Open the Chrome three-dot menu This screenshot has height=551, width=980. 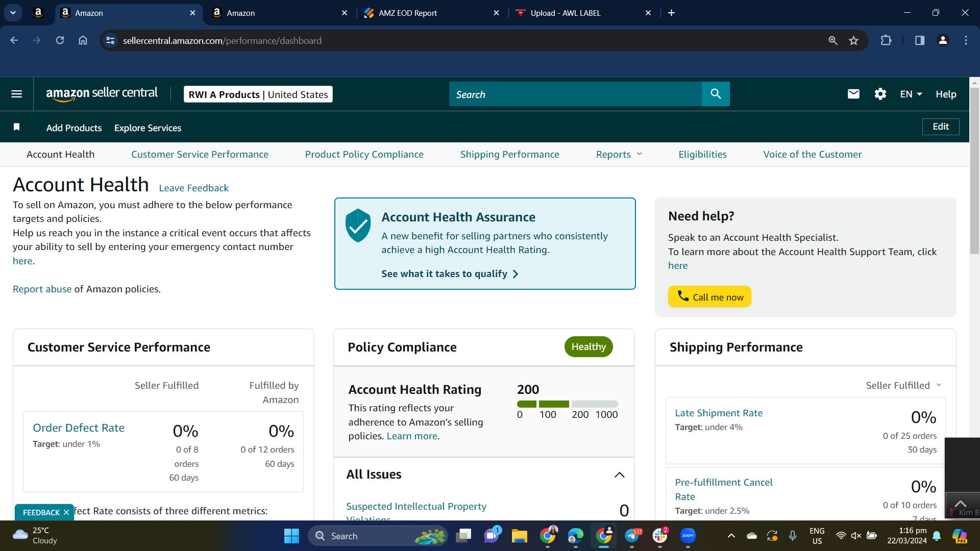tap(966, 40)
